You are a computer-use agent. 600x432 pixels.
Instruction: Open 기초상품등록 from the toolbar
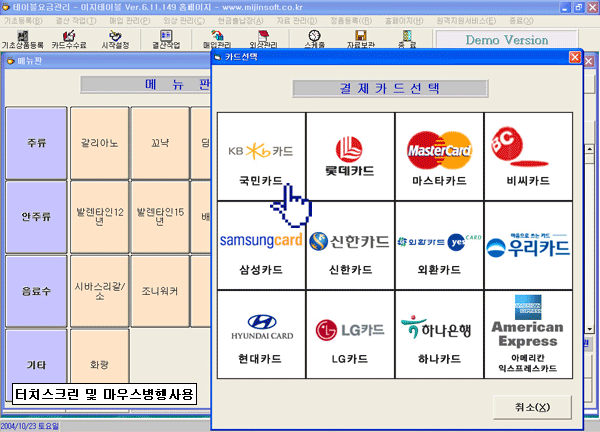coord(23,39)
